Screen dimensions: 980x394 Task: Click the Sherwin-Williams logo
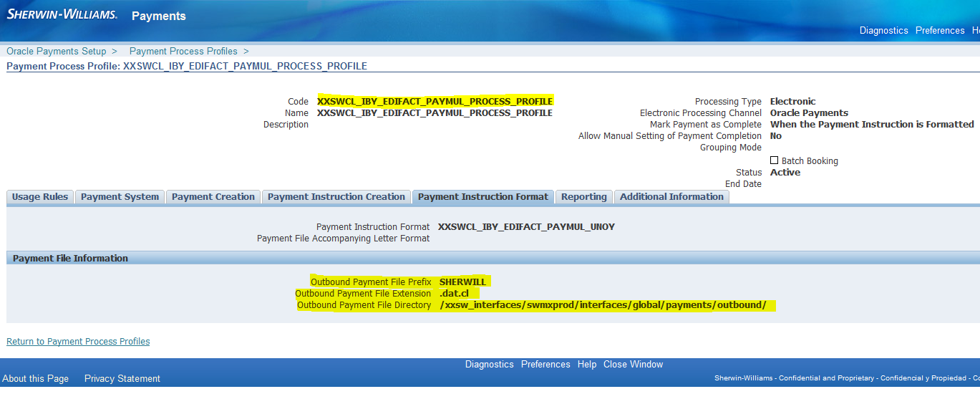[62, 15]
